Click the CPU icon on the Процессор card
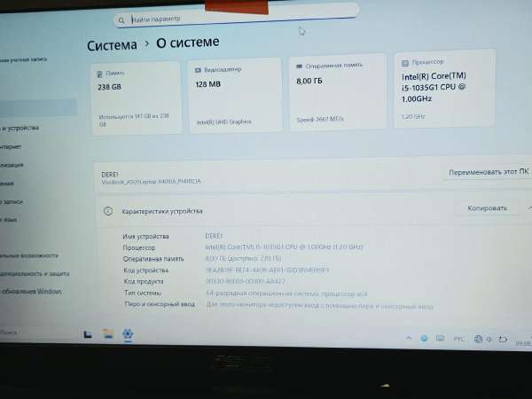The image size is (532, 399). click(405, 63)
